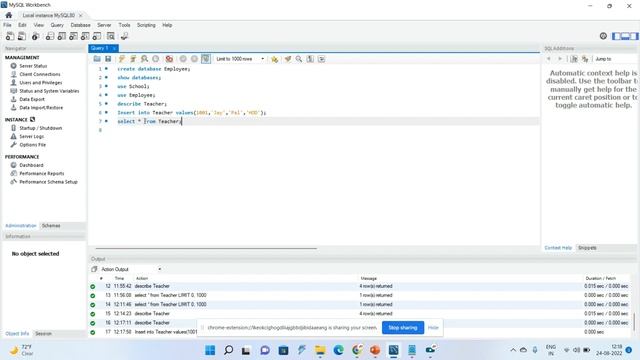Screen dimensions: 640x360
Task: Open the inspector info toolbar icon
Action: 36,36
